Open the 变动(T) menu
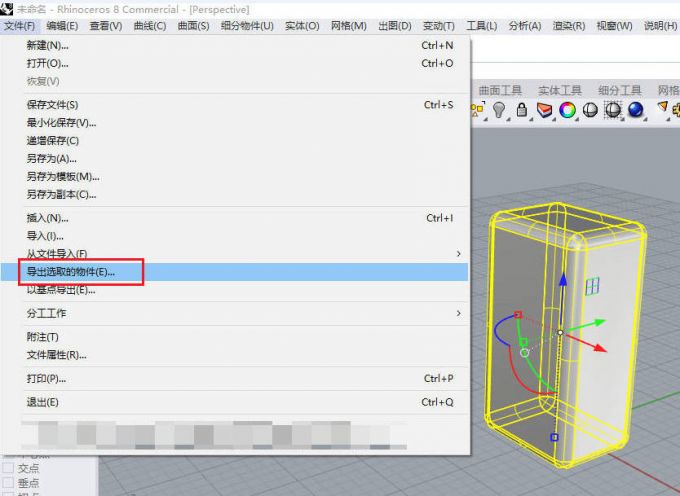 click(x=439, y=26)
